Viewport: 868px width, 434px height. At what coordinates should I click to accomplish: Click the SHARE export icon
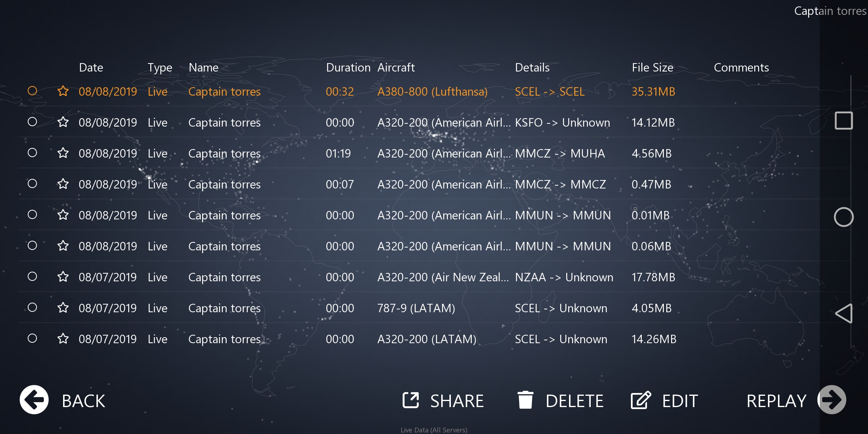coord(411,400)
